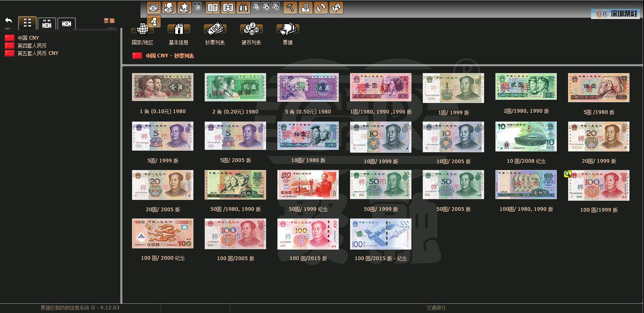
Task: Open the 20圆/1999 版 banknote thumbnail
Action: click(x=599, y=137)
